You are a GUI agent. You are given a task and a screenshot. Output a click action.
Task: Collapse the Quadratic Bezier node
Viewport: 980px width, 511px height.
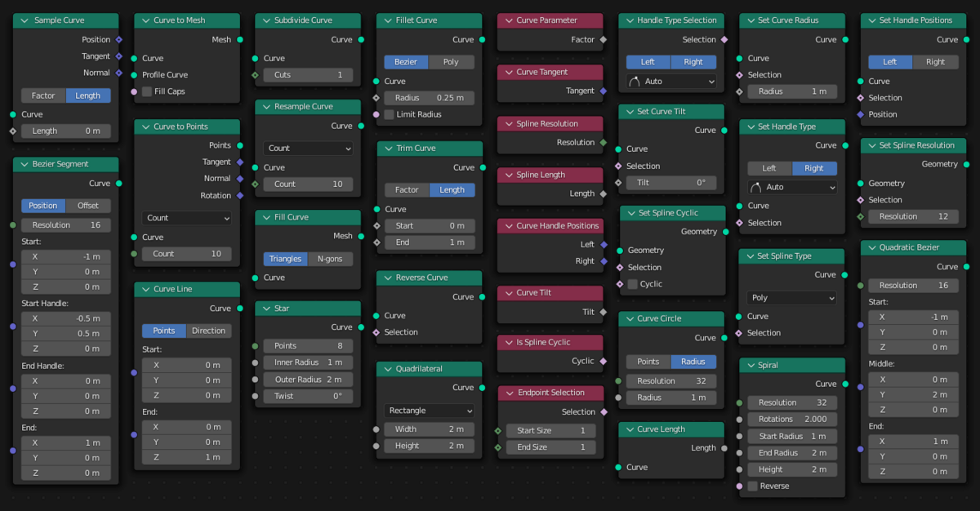pyautogui.click(x=871, y=247)
